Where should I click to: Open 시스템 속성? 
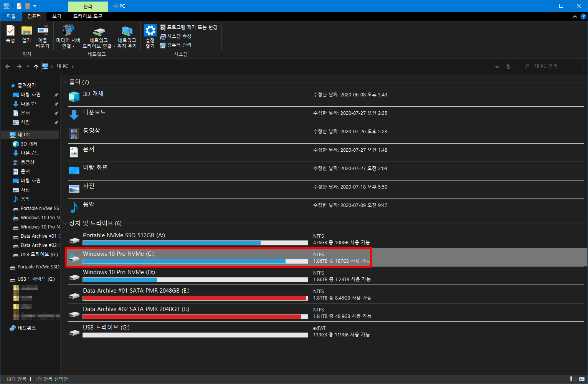(176, 36)
